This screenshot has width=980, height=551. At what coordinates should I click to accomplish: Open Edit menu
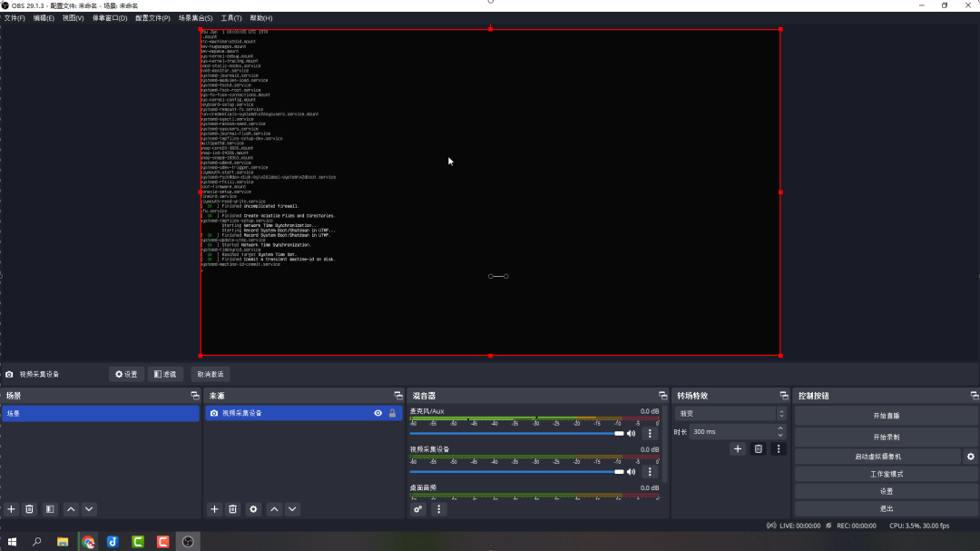[44, 18]
